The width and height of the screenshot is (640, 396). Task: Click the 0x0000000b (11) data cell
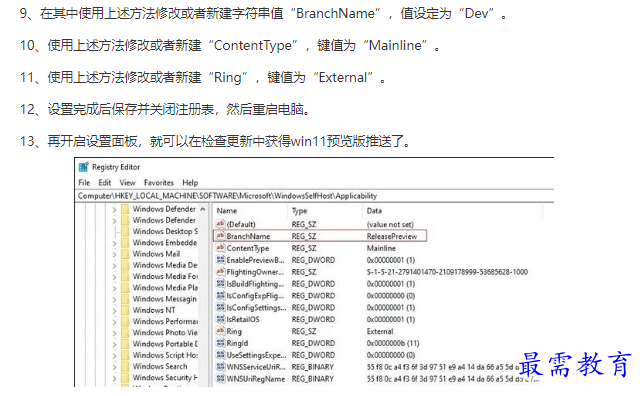pyautogui.click(x=393, y=343)
